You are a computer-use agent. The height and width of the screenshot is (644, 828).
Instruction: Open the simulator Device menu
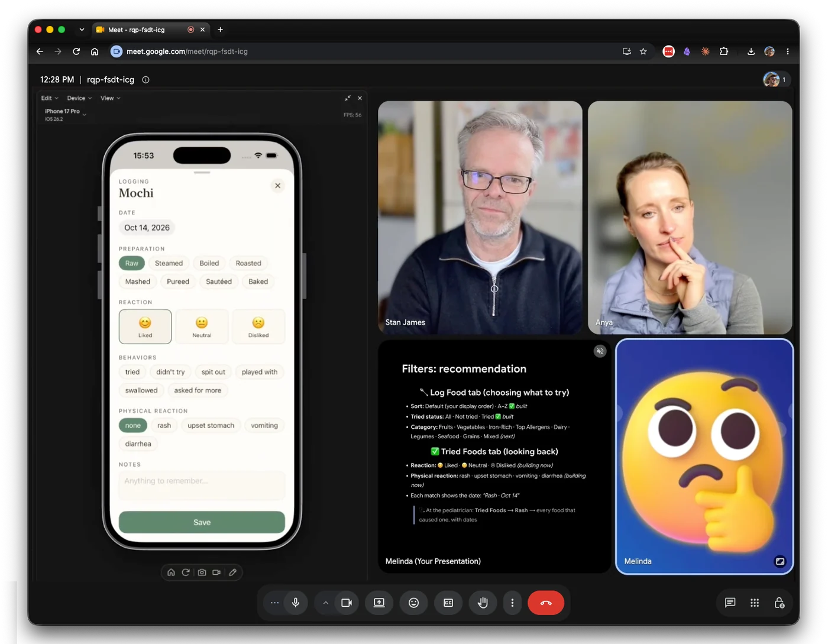pyautogui.click(x=79, y=98)
